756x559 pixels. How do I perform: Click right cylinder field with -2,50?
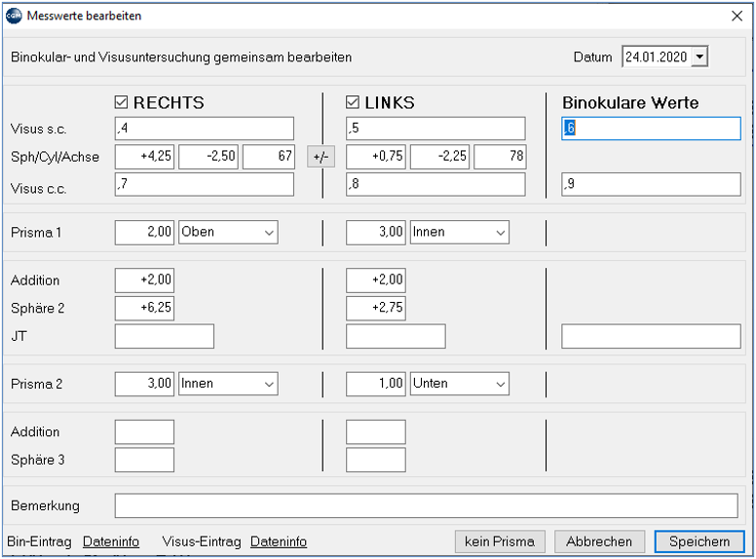coord(208,157)
